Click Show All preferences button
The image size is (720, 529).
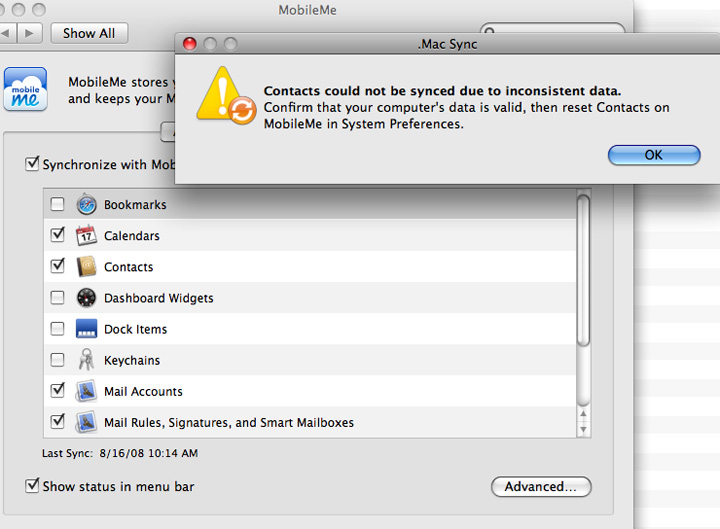[89, 34]
